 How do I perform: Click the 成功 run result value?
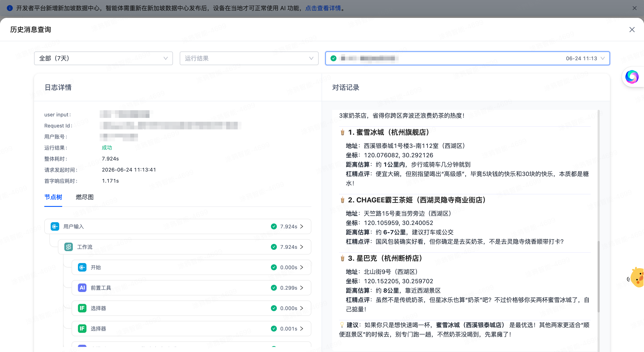(107, 148)
